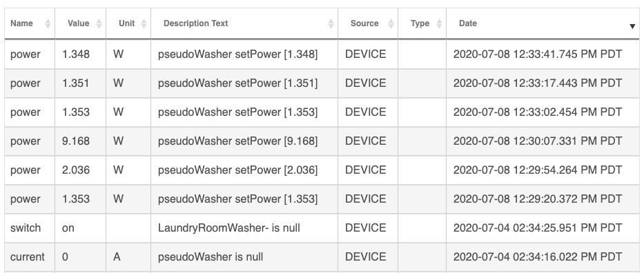The image size is (644, 273).
Task: Select row with power value 9.168
Action: coord(322,141)
